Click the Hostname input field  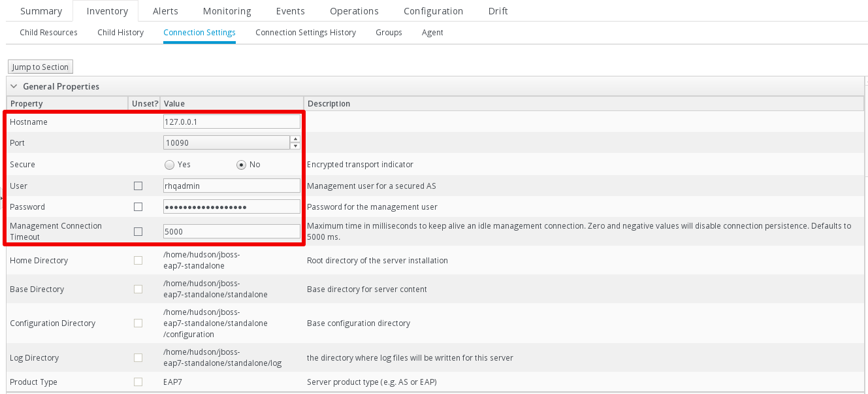[x=232, y=122]
